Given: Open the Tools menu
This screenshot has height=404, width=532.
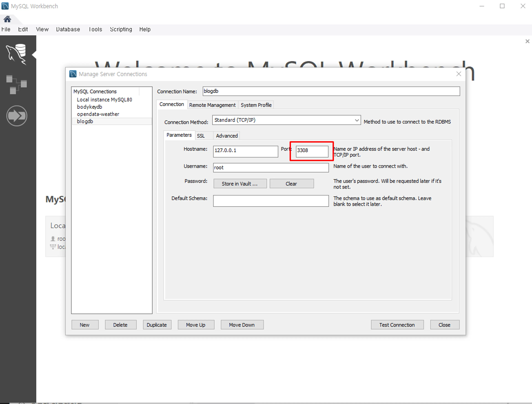Looking at the screenshot, I should click(95, 29).
